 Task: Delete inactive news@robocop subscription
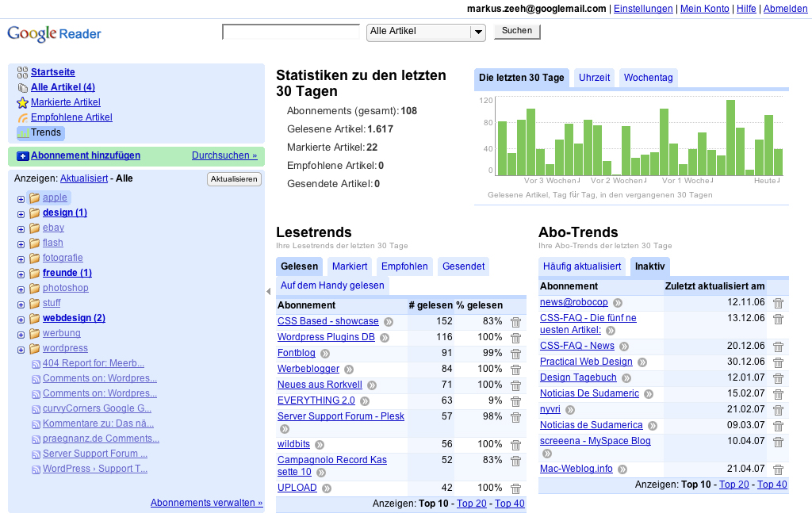(x=779, y=304)
